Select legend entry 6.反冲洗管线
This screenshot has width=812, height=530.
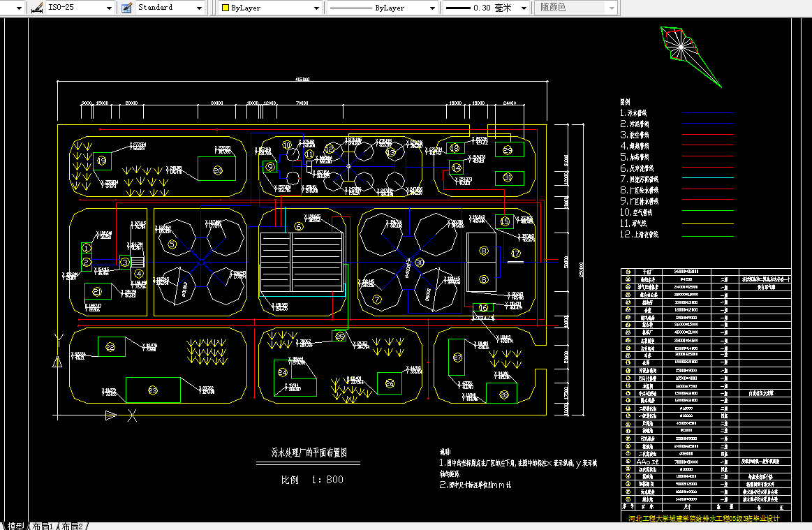click(x=637, y=168)
